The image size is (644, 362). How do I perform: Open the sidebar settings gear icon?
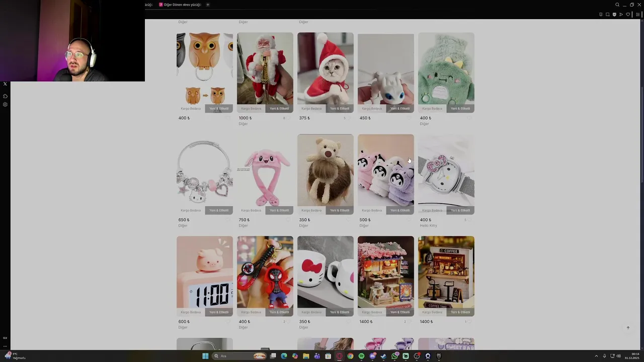click(5, 105)
